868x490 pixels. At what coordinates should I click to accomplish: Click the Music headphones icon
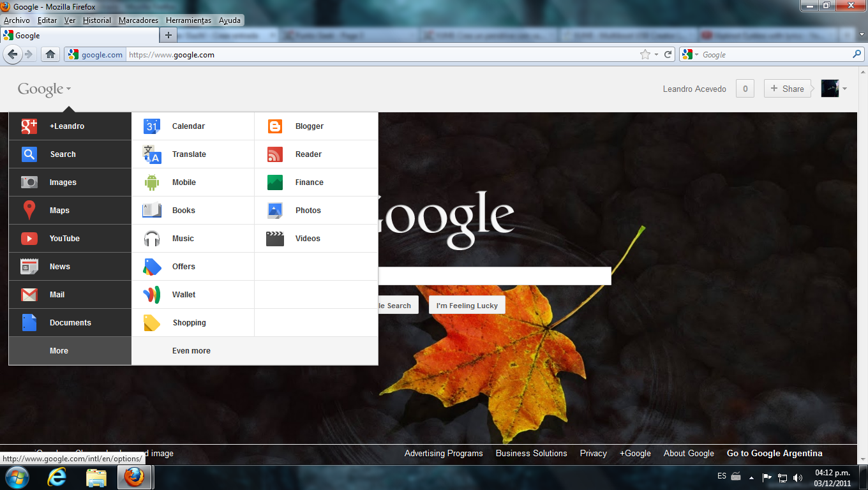coord(152,239)
